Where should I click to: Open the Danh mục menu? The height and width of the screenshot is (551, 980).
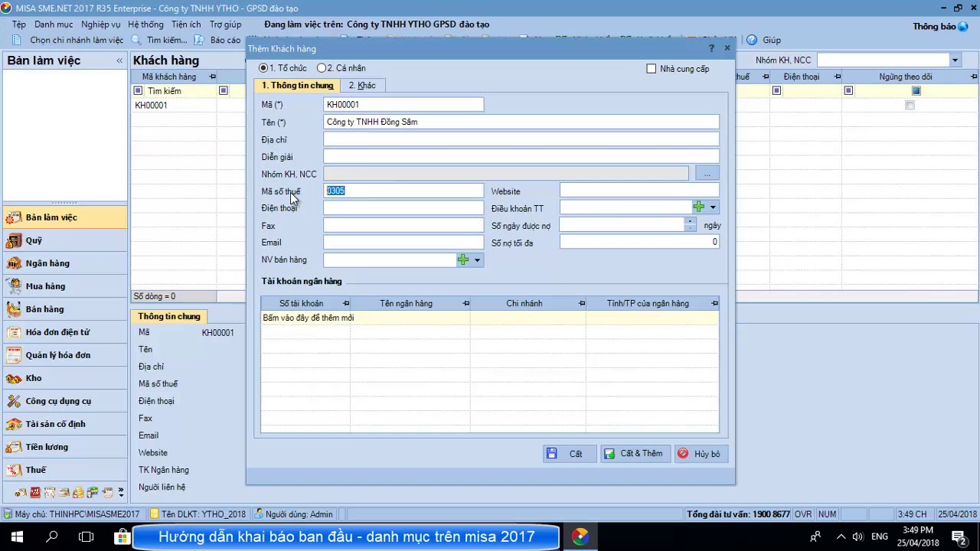[x=54, y=24]
